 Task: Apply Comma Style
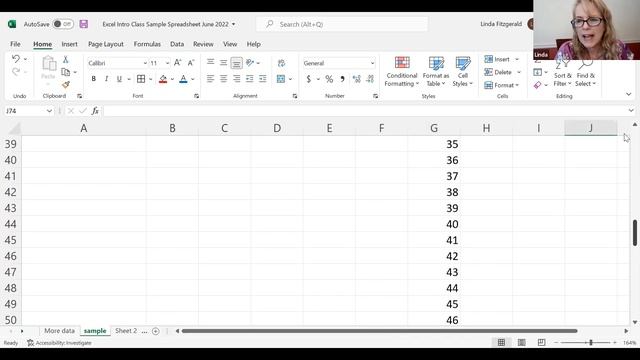click(x=342, y=79)
